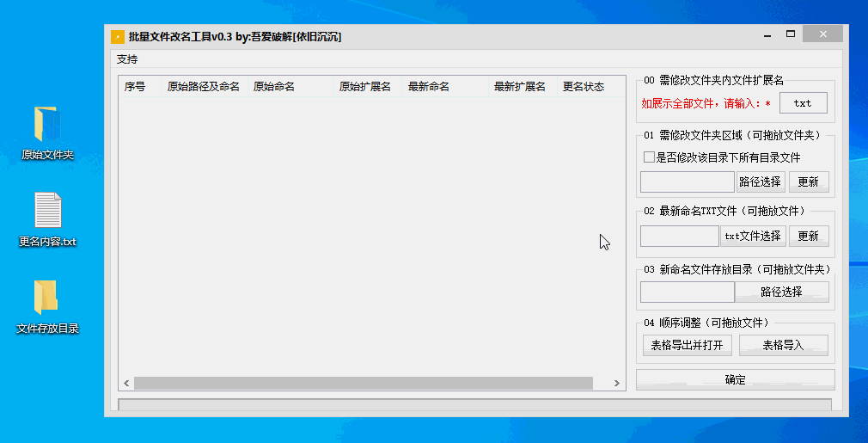The height and width of the screenshot is (443, 868).
Task: Click the 确定 confirm button
Action: point(735,380)
